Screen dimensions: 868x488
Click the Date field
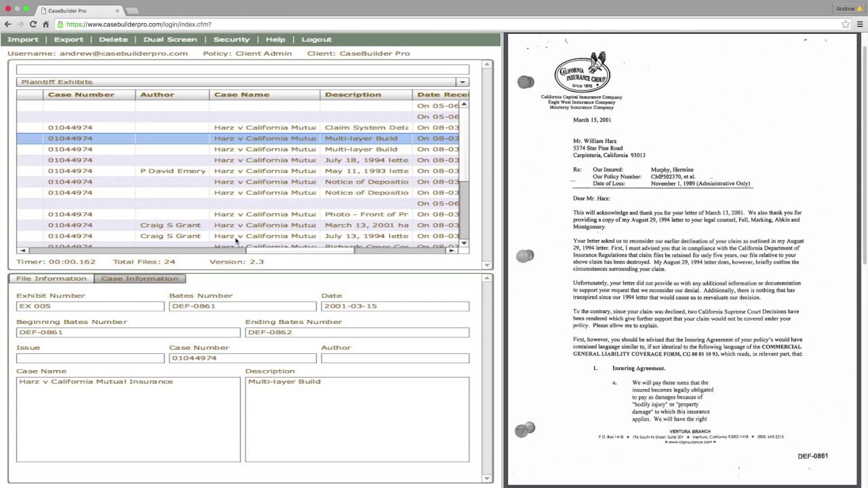pos(395,306)
